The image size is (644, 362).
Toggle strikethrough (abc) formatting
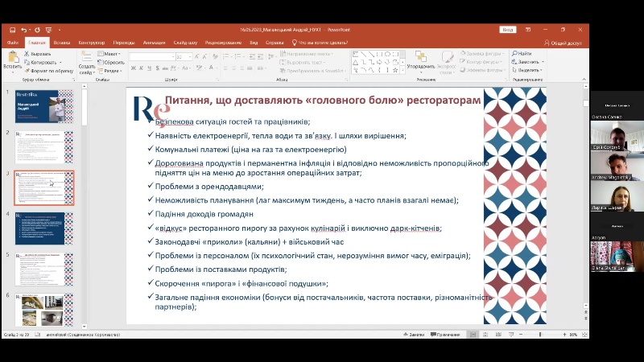click(165, 68)
